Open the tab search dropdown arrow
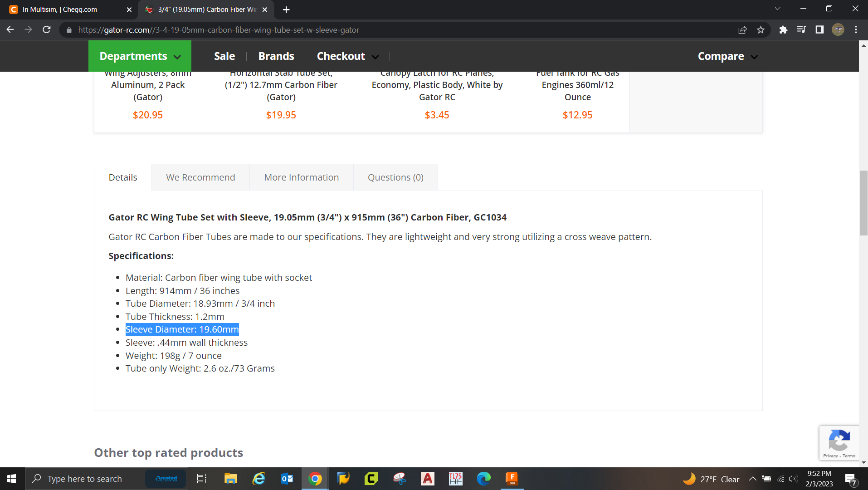The width and height of the screenshot is (868, 490). coord(777,9)
